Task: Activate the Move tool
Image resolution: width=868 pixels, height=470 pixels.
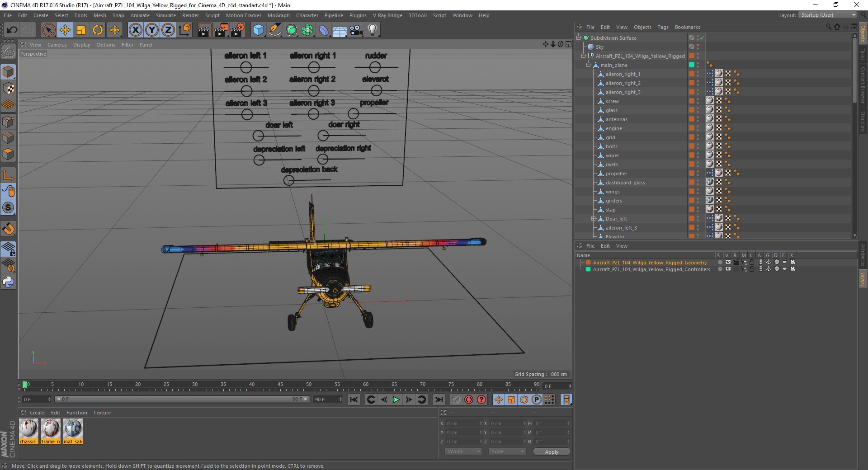Action: click(65, 30)
